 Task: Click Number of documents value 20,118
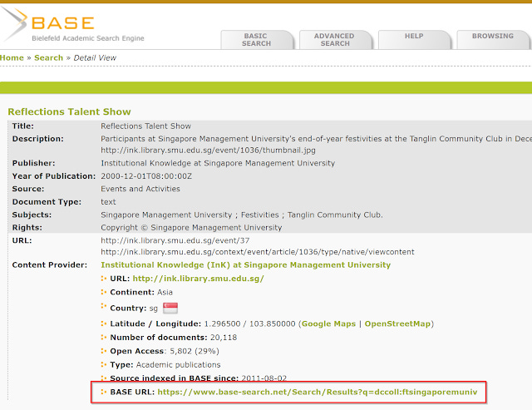coord(224,338)
